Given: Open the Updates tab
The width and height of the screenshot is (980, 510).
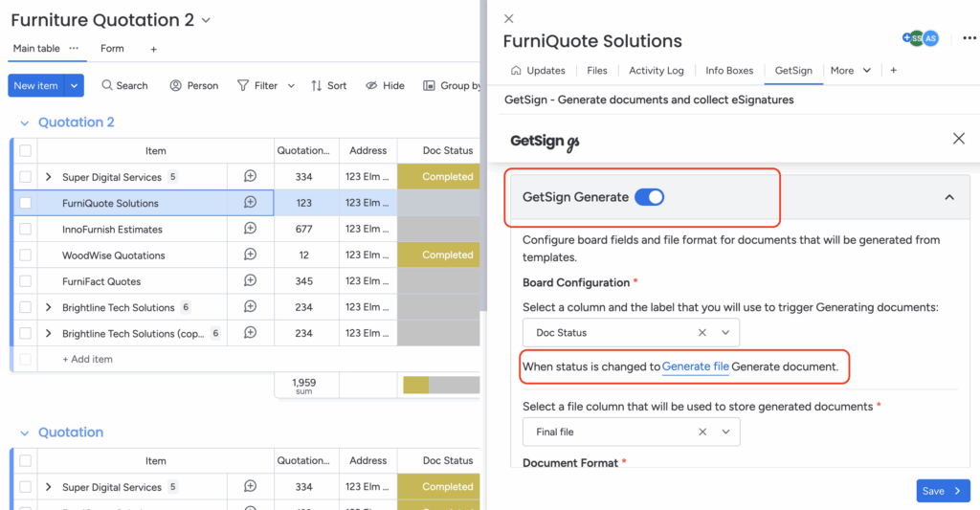Looking at the screenshot, I should 538,71.
